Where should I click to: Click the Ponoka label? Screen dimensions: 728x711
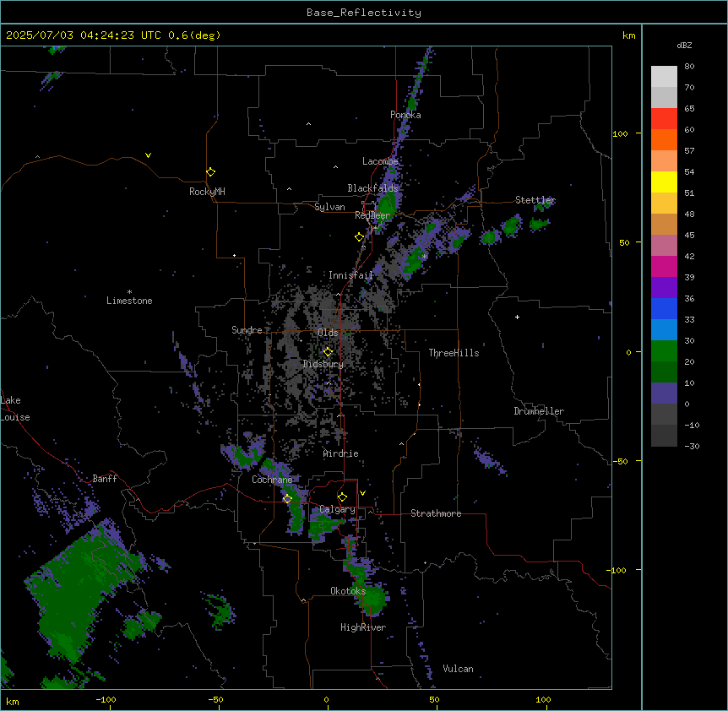pyautogui.click(x=405, y=115)
